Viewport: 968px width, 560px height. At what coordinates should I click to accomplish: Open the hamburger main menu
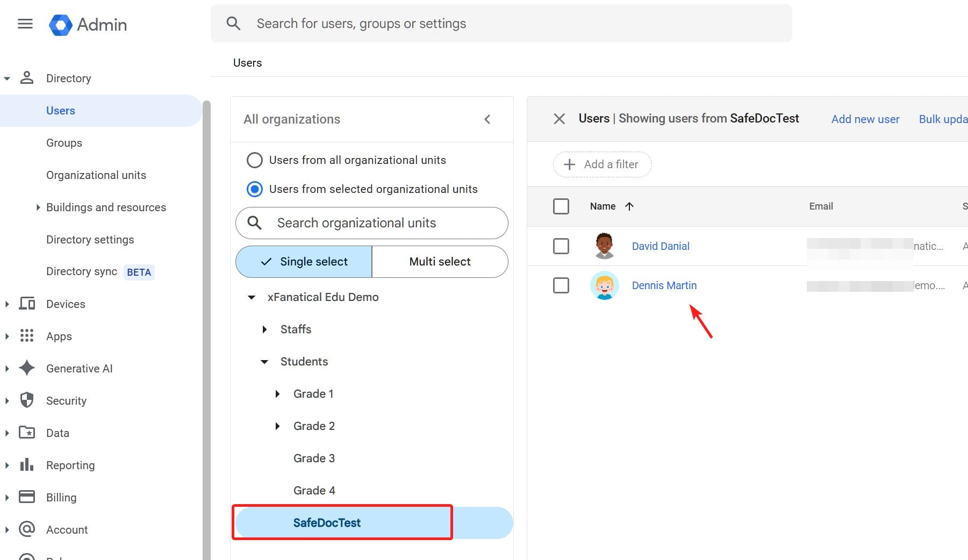pos(25,24)
